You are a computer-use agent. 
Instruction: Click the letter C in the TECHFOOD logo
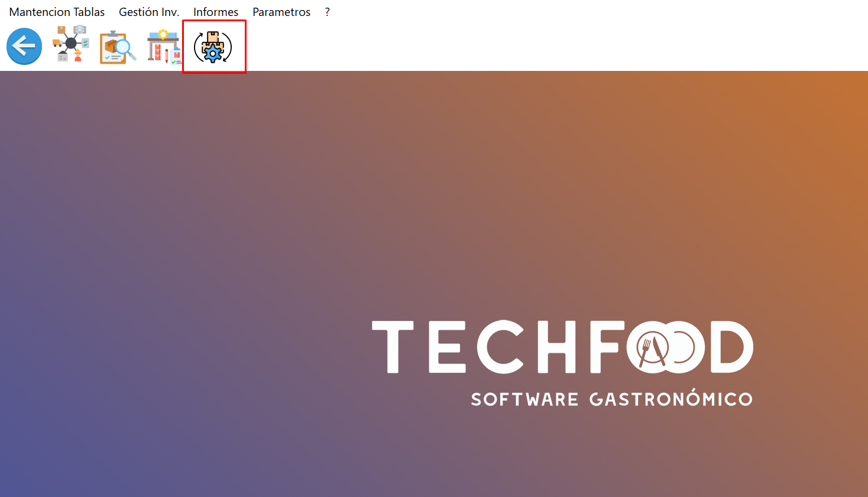500,347
